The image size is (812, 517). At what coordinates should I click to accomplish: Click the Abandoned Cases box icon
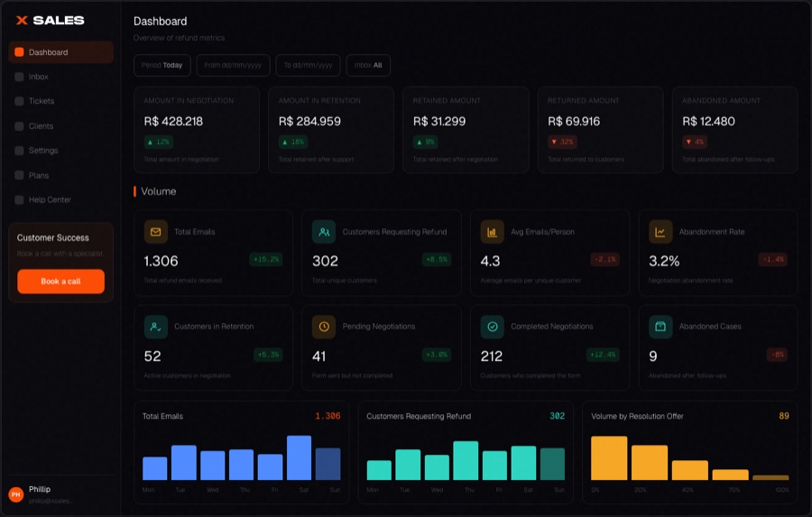tap(660, 327)
